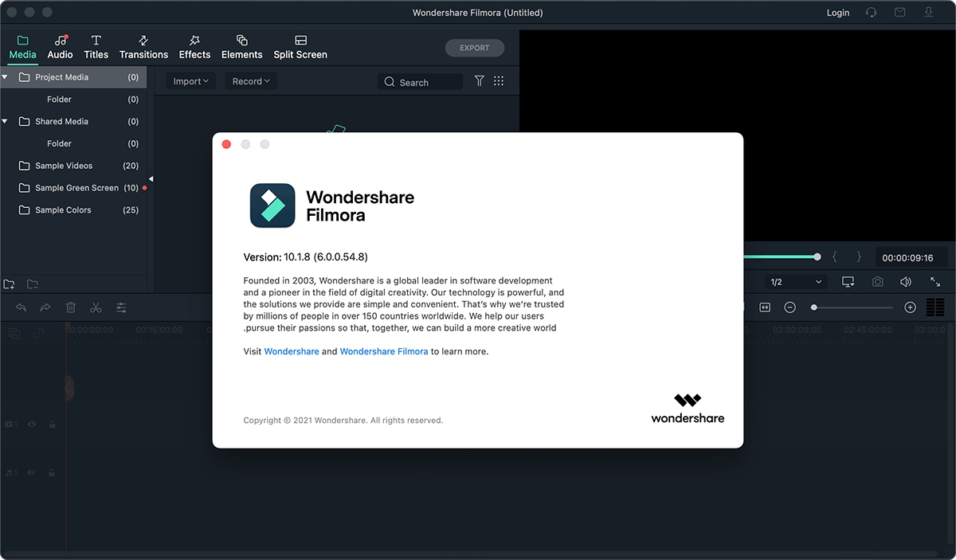This screenshot has height=560, width=956.
Task: Remove the selected media folder icon
Action: click(x=33, y=284)
